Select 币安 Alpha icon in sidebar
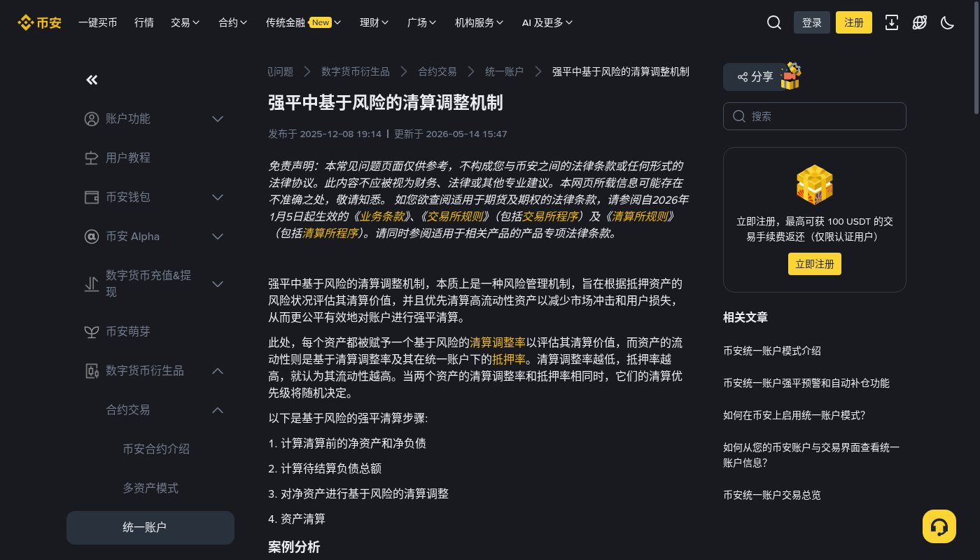Viewport: 980px width, 560px height. [92, 237]
